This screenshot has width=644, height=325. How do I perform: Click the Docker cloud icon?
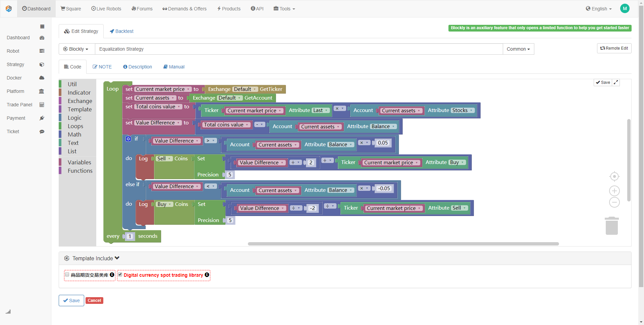42,78
